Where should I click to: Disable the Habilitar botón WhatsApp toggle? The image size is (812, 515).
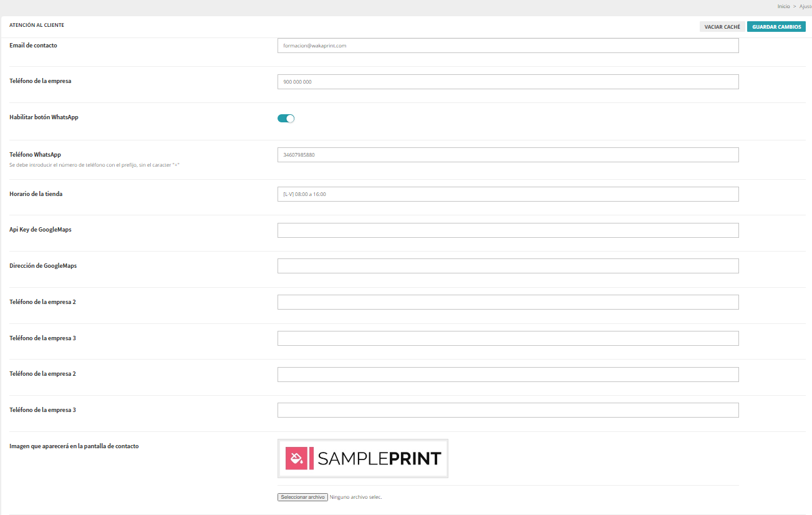coord(286,119)
